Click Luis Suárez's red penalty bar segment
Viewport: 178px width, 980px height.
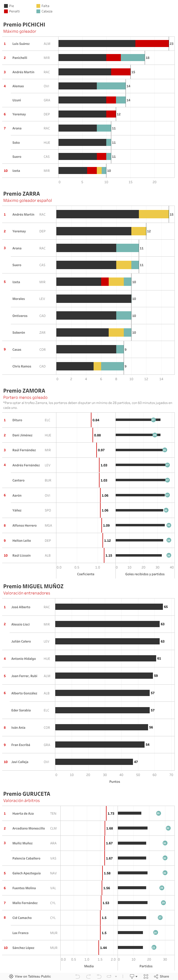click(152, 44)
